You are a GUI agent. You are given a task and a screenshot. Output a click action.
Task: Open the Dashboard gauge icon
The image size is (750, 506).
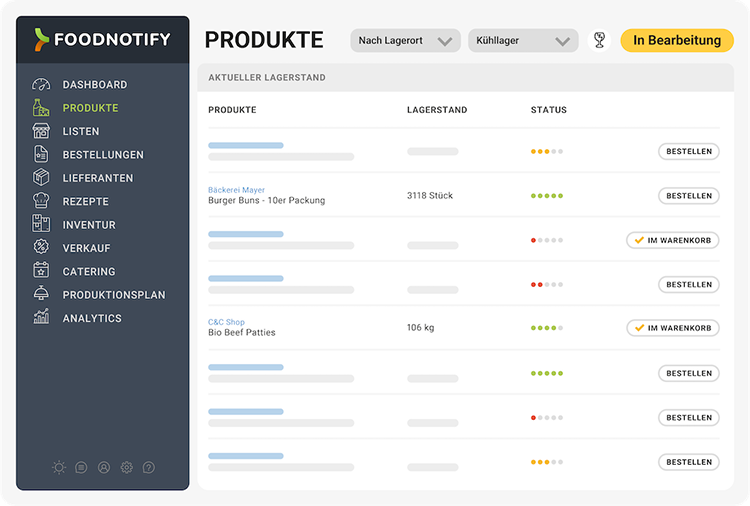click(41, 85)
